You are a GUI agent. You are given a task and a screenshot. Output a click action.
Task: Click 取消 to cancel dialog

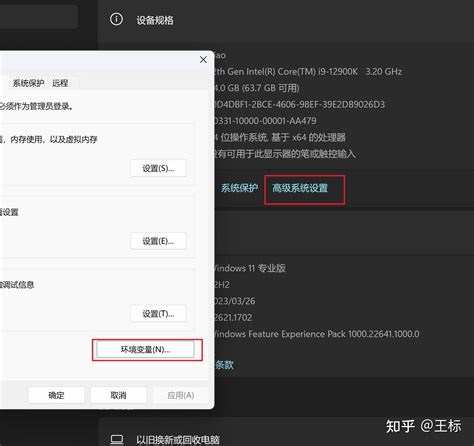(x=118, y=395)
